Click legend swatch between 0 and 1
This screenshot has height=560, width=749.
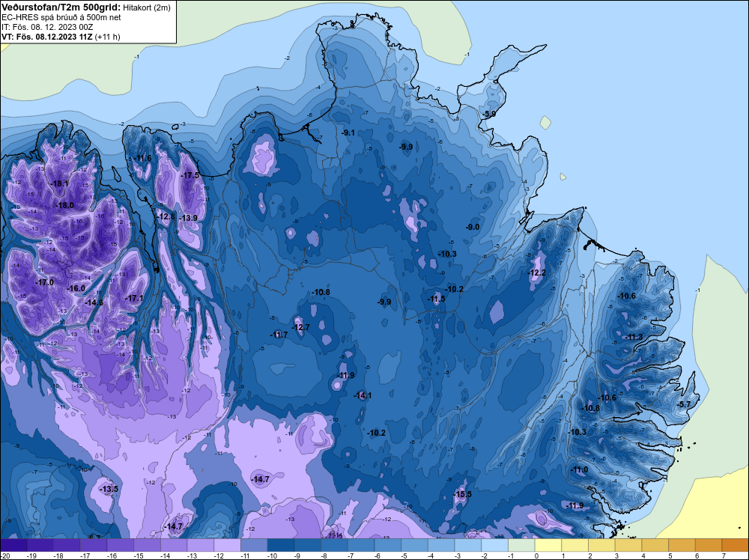[x=548, y=545]
